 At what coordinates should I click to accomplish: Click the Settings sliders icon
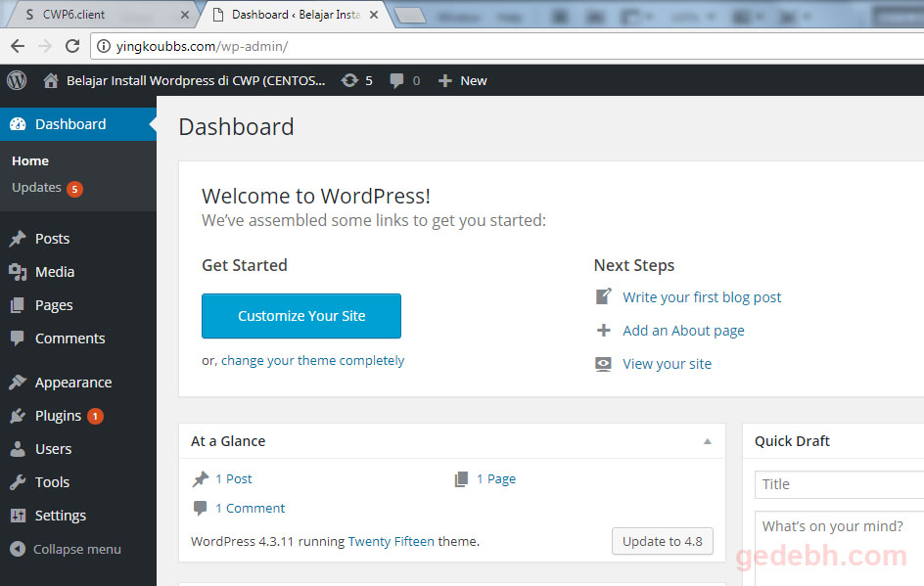pyautogui.click(x=18, y=516)
